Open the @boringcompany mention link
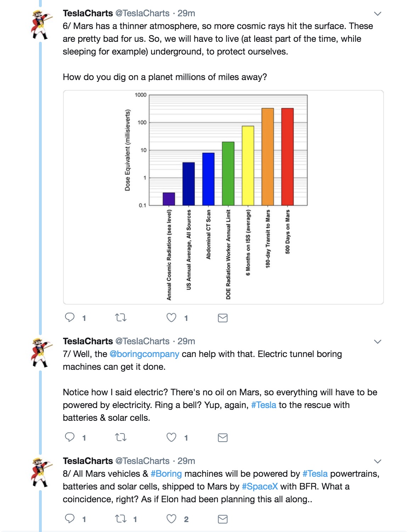The width and height of the screenshot is (408, 532). pyautogui.click(x=144, y=354)
